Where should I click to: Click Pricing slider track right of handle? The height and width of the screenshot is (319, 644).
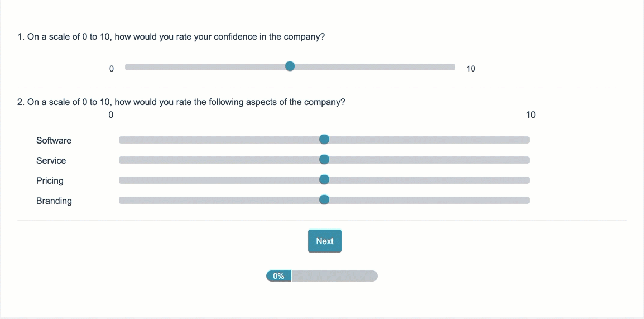pos(427,180)
